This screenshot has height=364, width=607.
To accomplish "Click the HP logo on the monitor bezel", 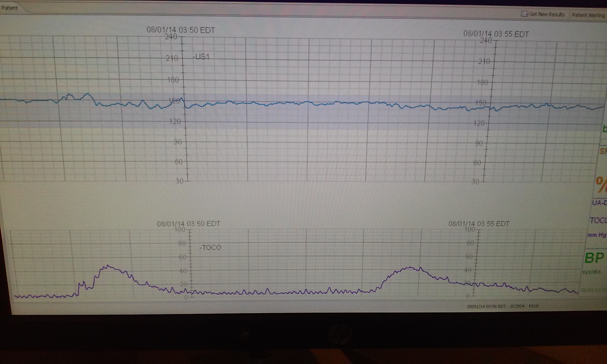I will [340, 334].
